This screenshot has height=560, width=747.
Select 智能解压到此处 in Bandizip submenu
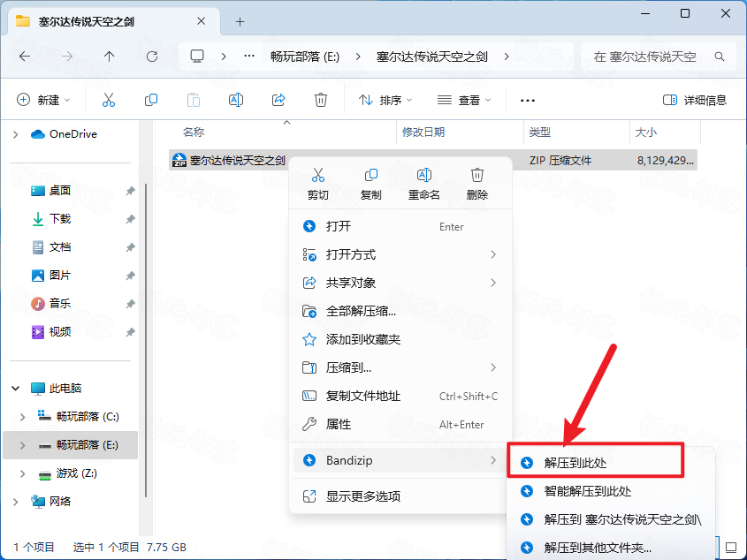click(x=611, y=491)
